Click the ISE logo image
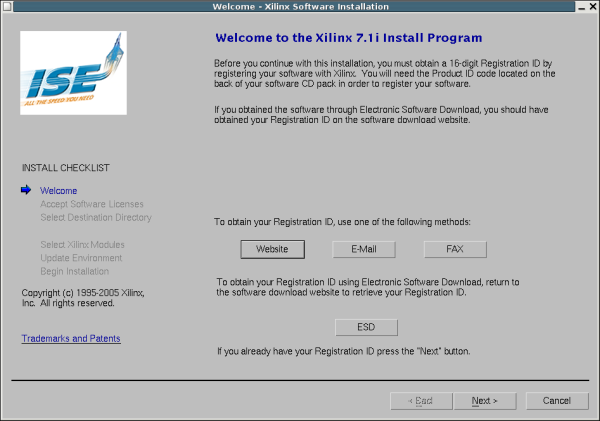The height and width of the screenshot is (421, 600). (x=73, y=73)
